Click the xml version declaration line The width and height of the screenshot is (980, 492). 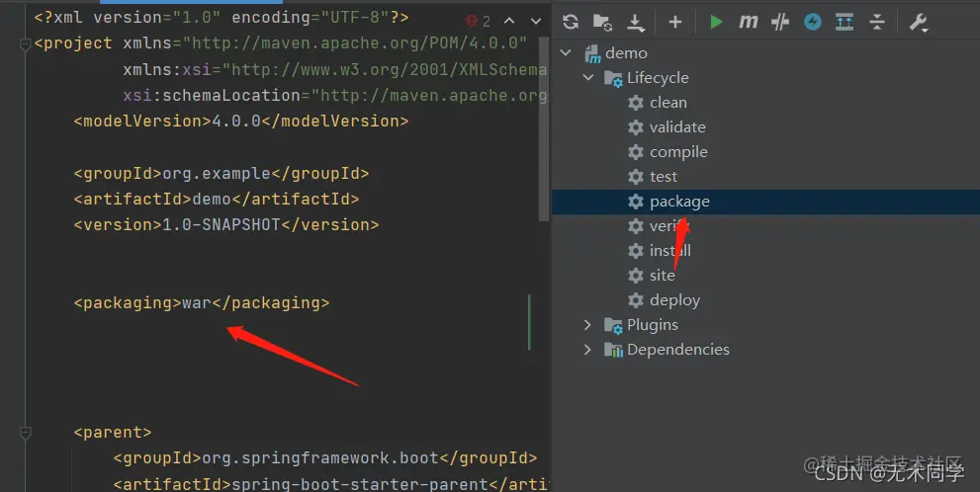pyautogui.click(x=222, y=18)
